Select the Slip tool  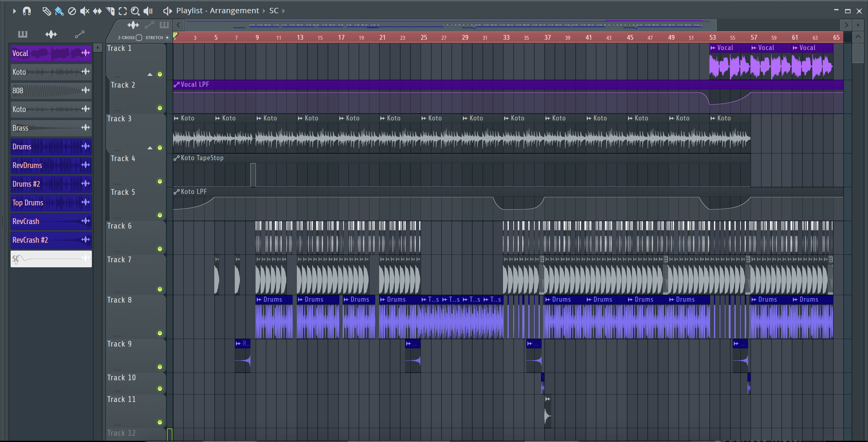click(97, 11)
